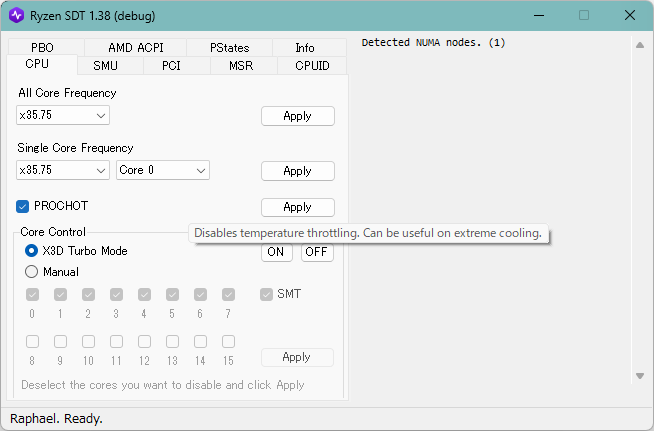Toggle the core 2 checkbox

point(88,295)
